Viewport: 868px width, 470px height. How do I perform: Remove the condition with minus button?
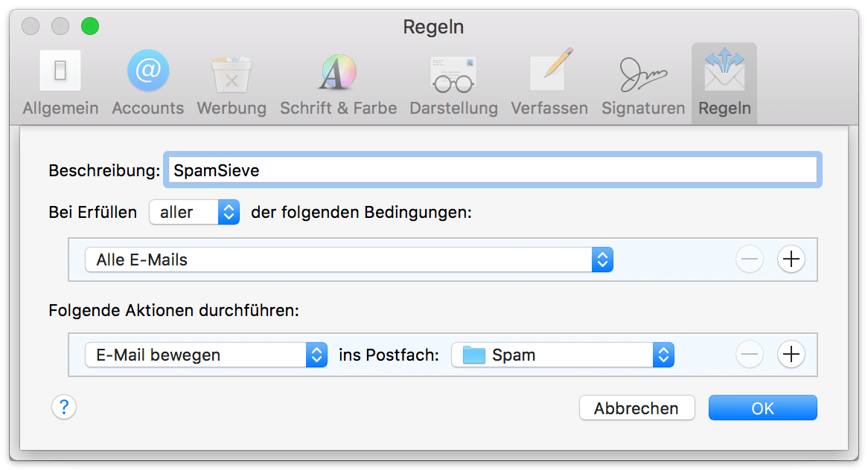(750, 260)
